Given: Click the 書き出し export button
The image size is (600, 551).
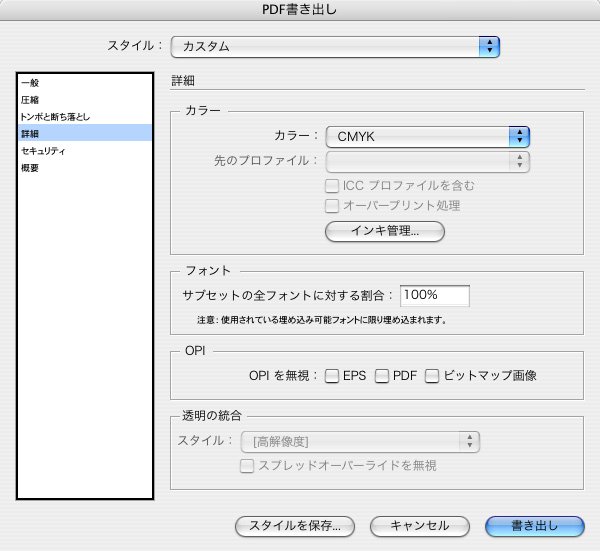Looking at the screenshot, I should tap(535, 526).
